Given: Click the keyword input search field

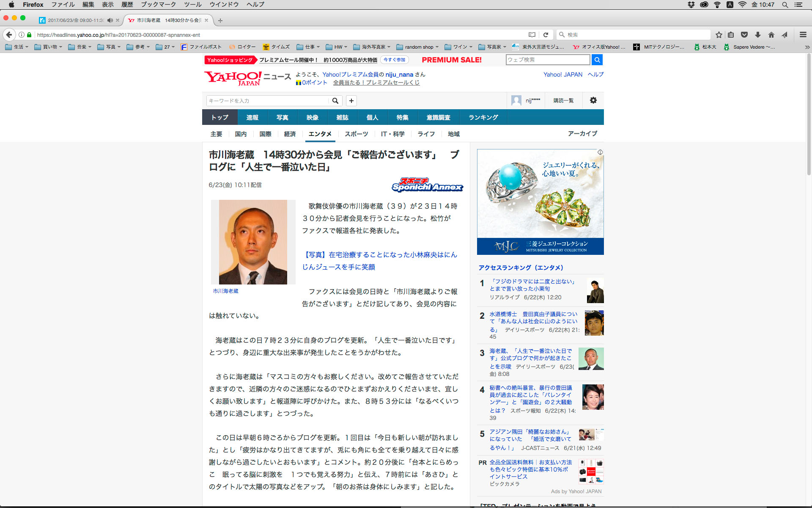Looking at the screenshot, I should [267, 101].
